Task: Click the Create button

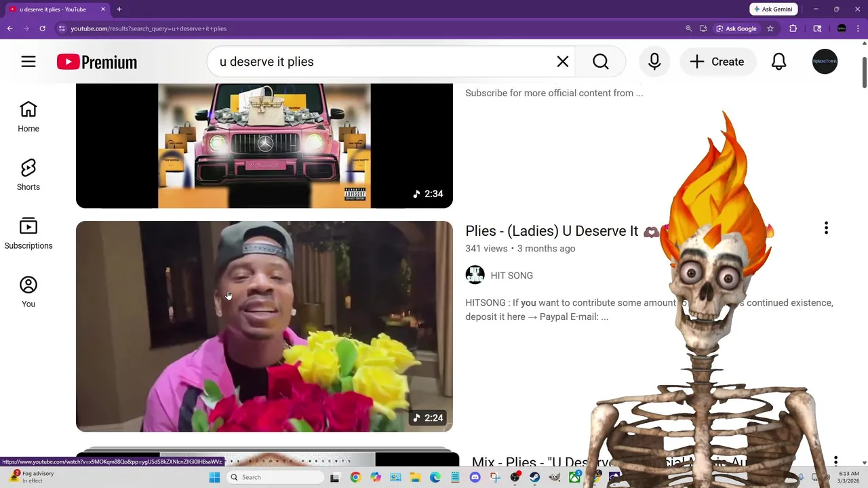Action: pos(717,62)
